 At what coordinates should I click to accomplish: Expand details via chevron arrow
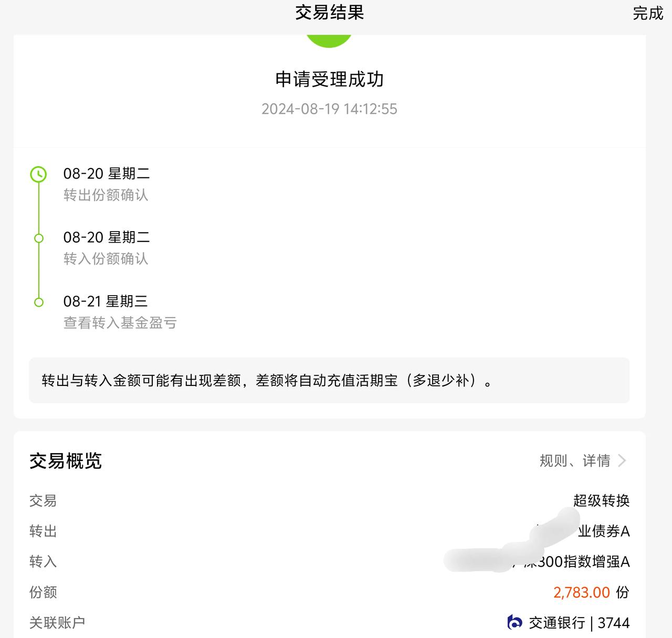[622, 461]
